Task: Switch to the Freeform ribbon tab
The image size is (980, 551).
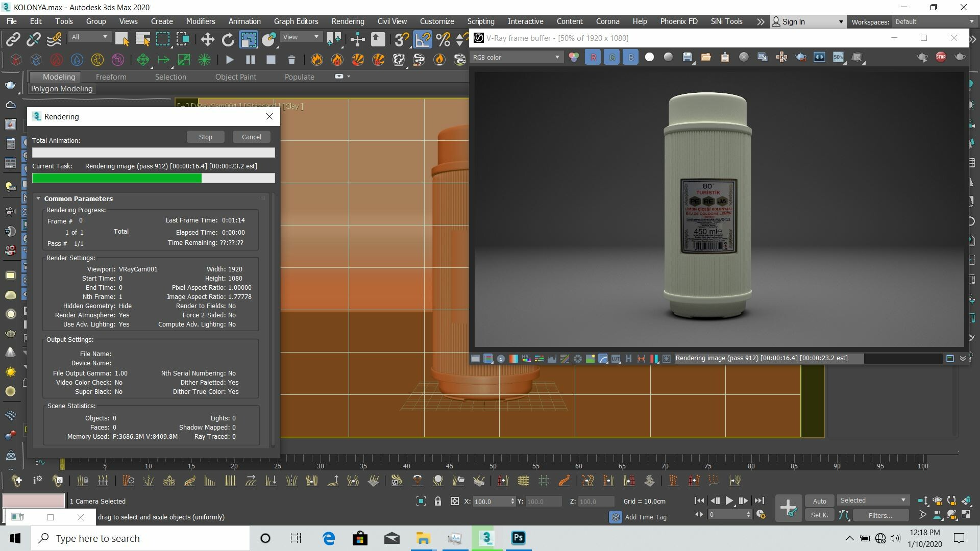Action: [x=111, y=77]
